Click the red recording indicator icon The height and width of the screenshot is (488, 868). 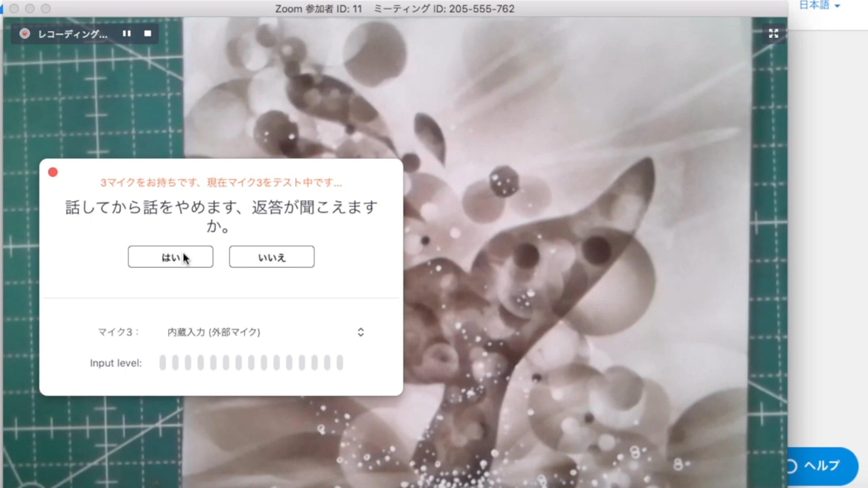point(25,34)
